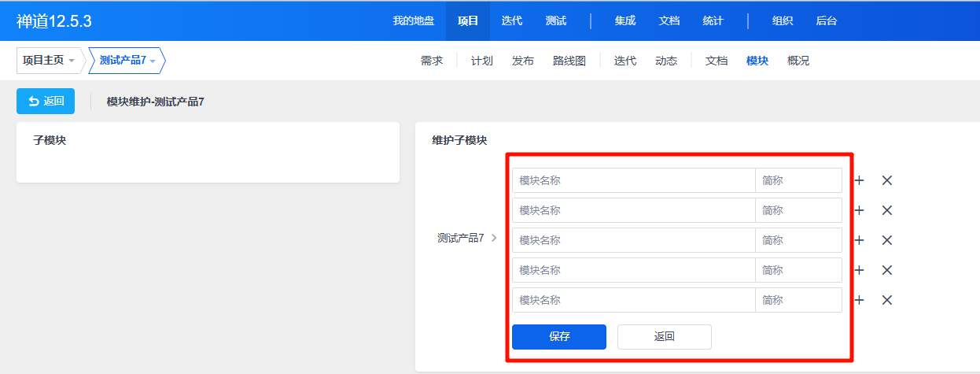Click the 维护子模块 panel heading
Image resolution: width=980 pixels, height=374 pixels.
pos(459,140)
